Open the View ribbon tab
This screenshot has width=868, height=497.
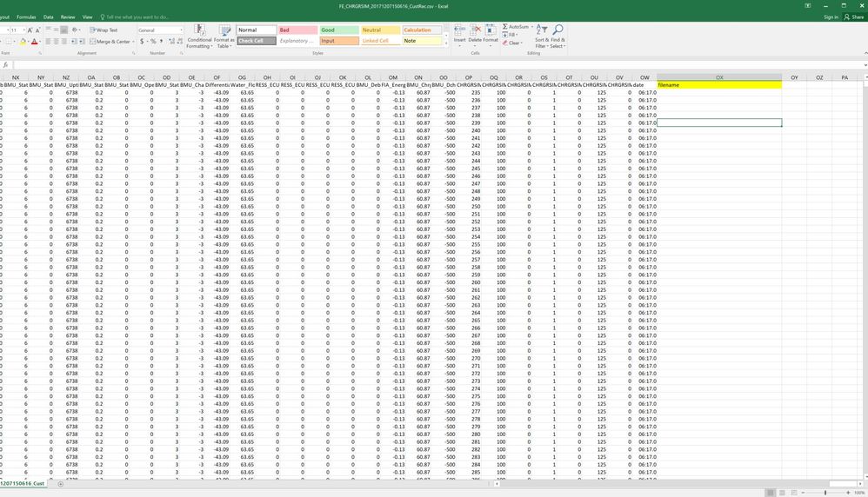[88, 17]
